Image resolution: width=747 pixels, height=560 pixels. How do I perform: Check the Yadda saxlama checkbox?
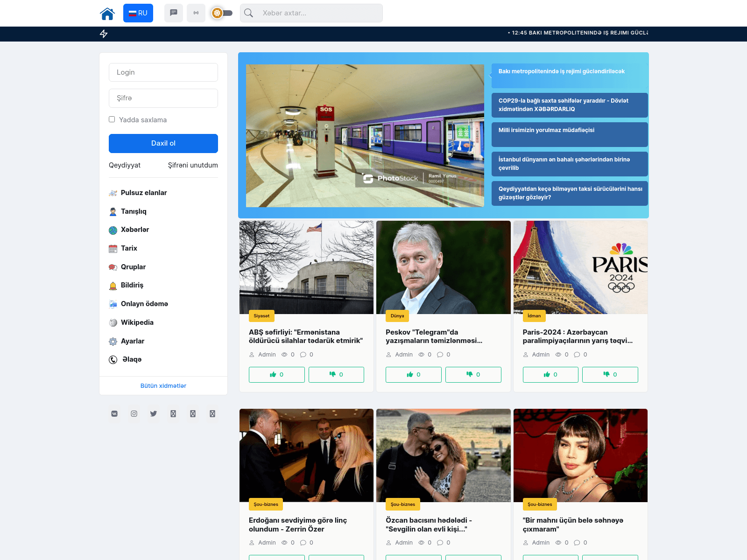(112, 119)
